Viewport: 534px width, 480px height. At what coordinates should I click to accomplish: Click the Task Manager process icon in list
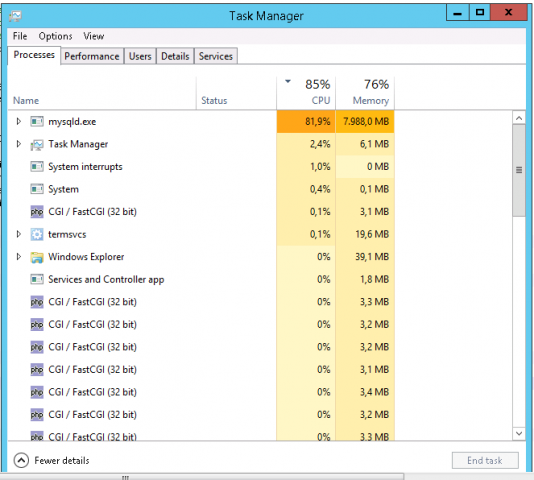37,144
